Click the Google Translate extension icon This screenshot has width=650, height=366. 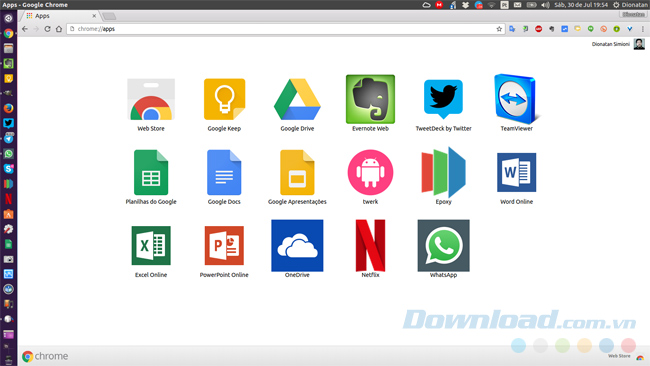[x=512, y=29]
